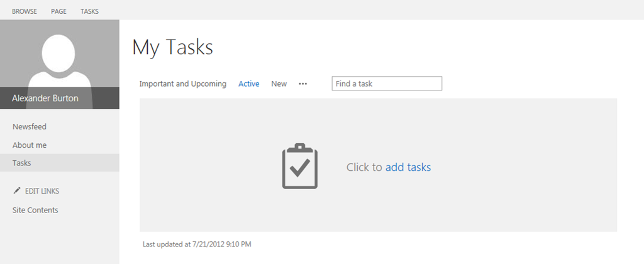Go to Newsfeed in the sidebar
The height and width of the screenshot is (264, 644).
[x=29, y=126]
